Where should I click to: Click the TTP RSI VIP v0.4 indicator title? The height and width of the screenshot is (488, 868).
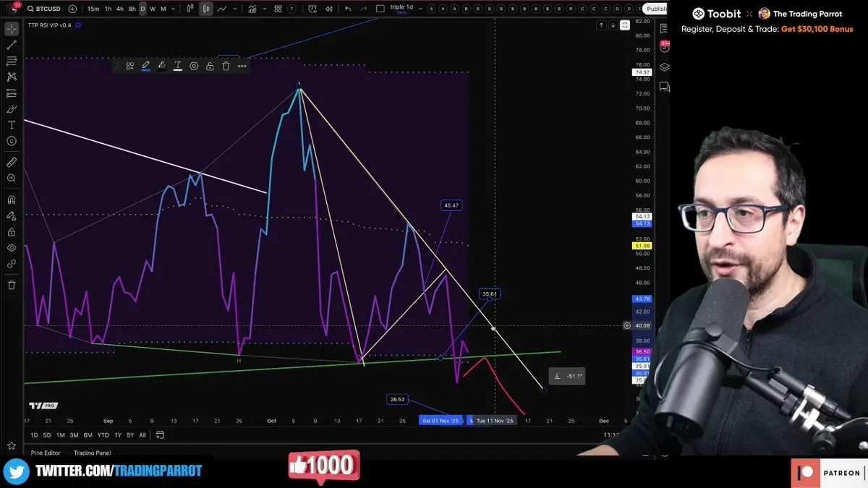click(x=51, y=25)
